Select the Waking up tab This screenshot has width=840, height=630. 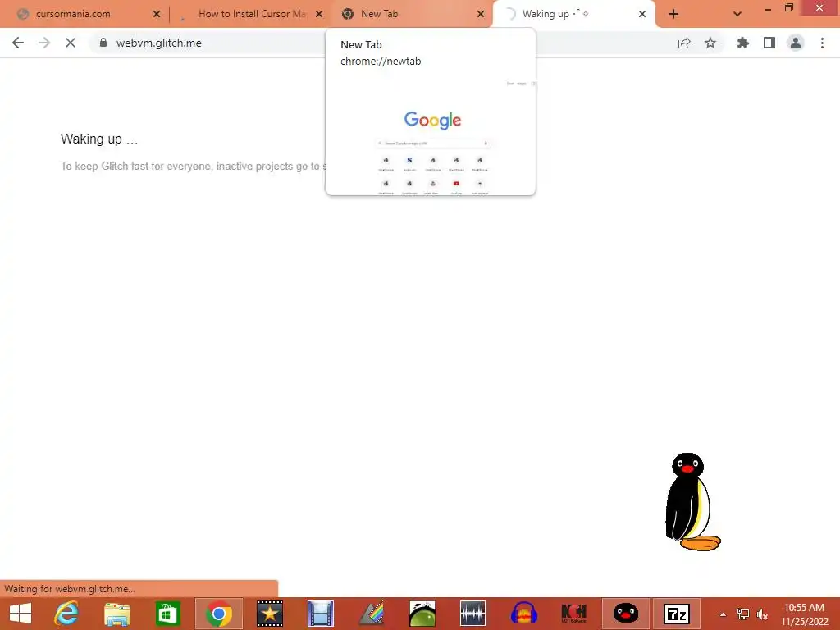[573, 14]
